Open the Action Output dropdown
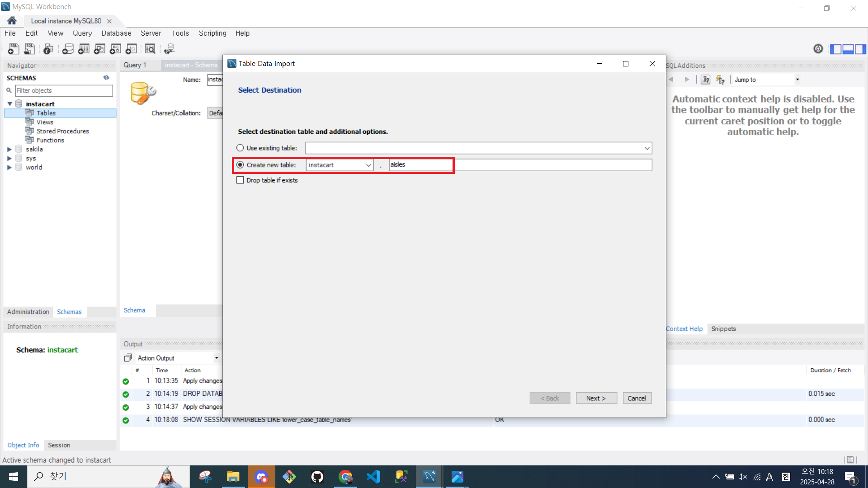The height and width of the screenshot is (488, 868). point(217,358)
